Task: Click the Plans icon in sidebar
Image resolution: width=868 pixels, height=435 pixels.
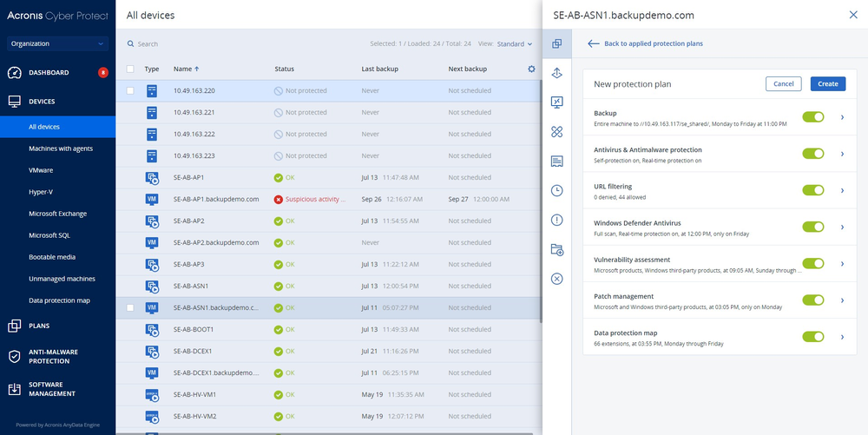Action: click(x=15, y=326)
